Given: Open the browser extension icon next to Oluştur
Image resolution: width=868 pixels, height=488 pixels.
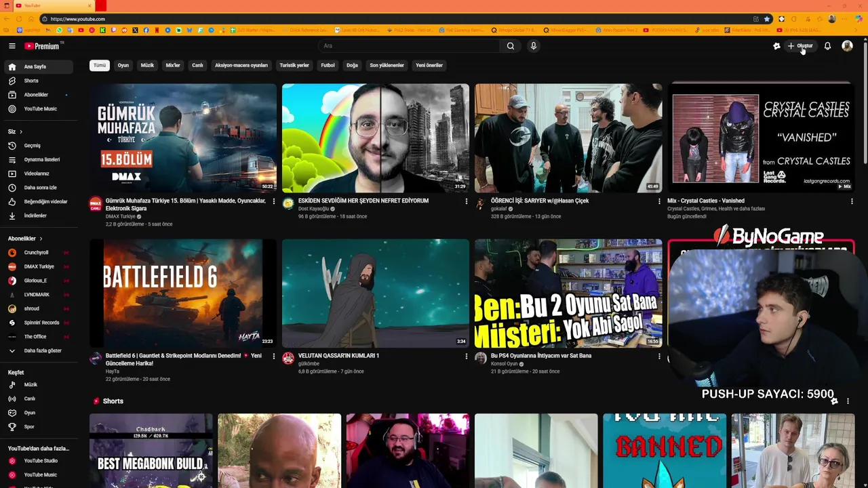Looking at the screenshot, I should [x=776, y=46].
